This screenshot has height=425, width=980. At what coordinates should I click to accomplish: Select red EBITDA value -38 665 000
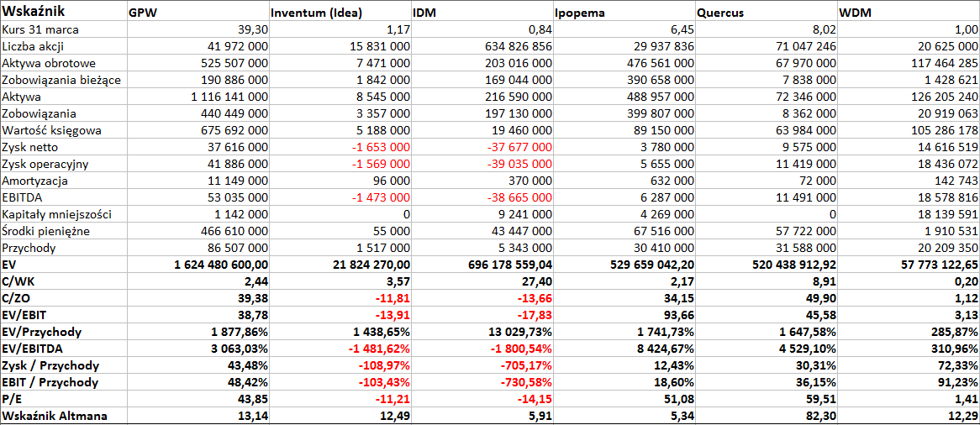519,198
